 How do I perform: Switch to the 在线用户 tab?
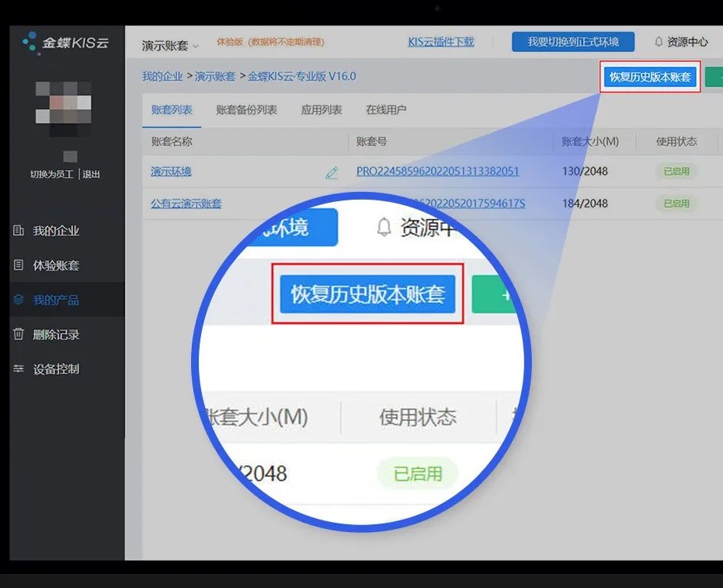(x=386, y=110)
